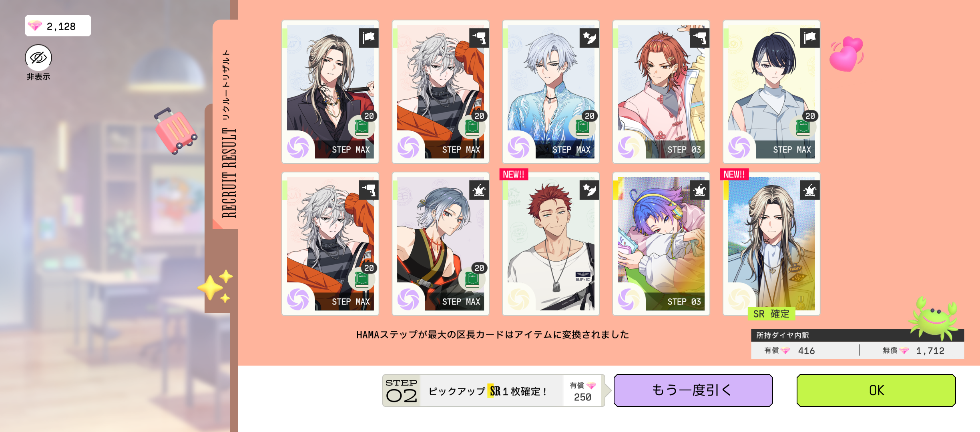This screenshot has width=980, height=432.
Task: Toggle the 非表示 hide-UI eye icon
Action: click(x=38, y=58)
